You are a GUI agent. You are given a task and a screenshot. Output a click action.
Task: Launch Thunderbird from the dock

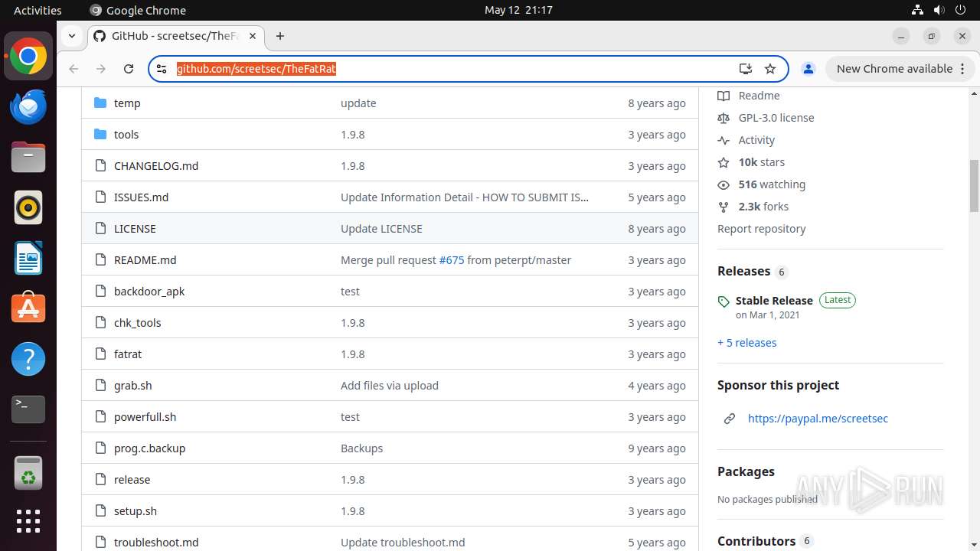[28, 107]
